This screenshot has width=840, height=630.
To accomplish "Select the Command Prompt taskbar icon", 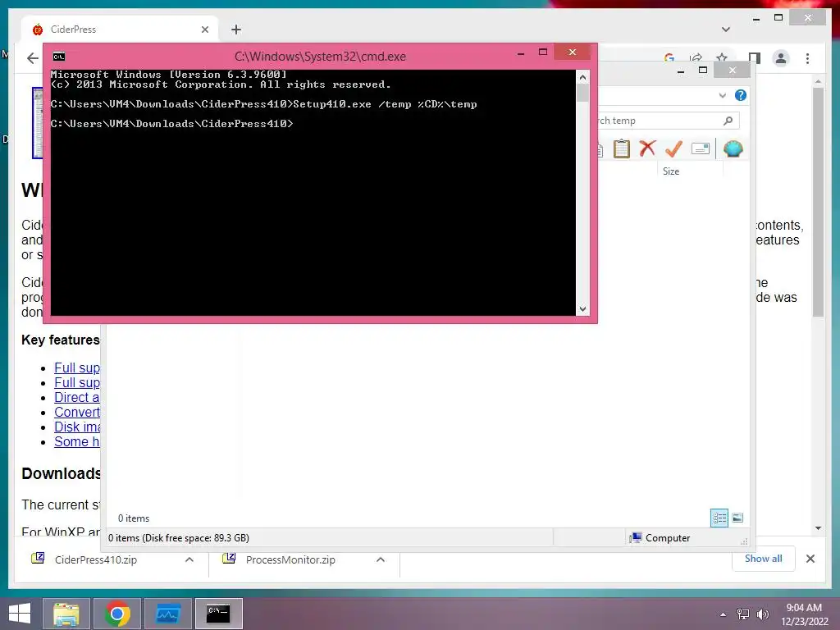I will [x=218, y=614].
